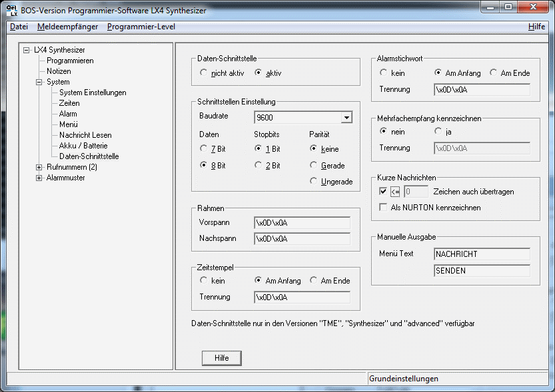This screenshot has height=392, width=555.
Task: Select Daten-Schnittstelle tree item
Action: pos(89,156)
